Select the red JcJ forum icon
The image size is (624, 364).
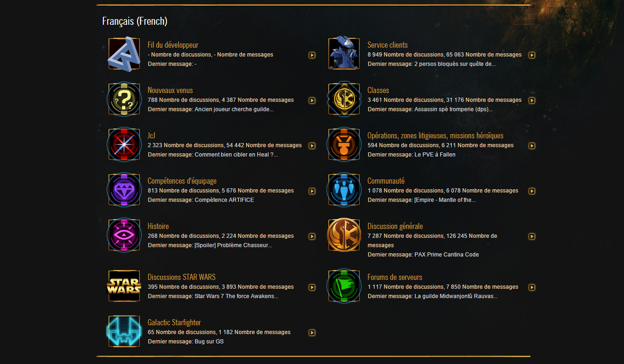(x=124, y=144)
